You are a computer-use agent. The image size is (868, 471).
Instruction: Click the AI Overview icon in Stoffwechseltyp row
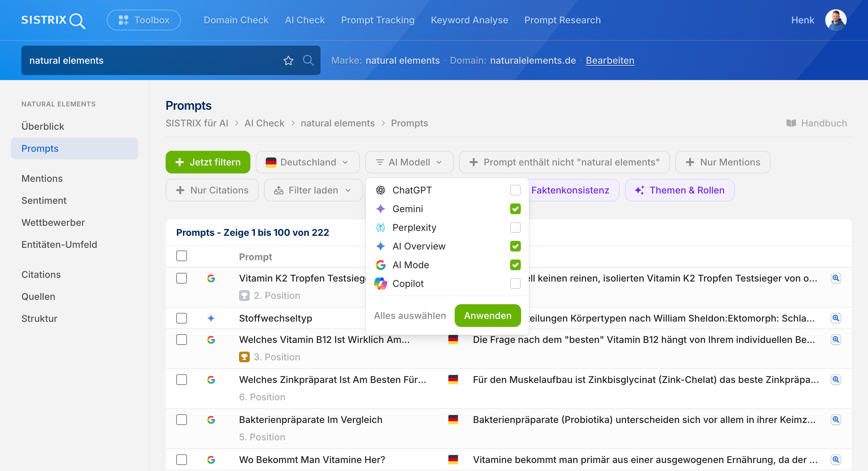click(211, 318)
